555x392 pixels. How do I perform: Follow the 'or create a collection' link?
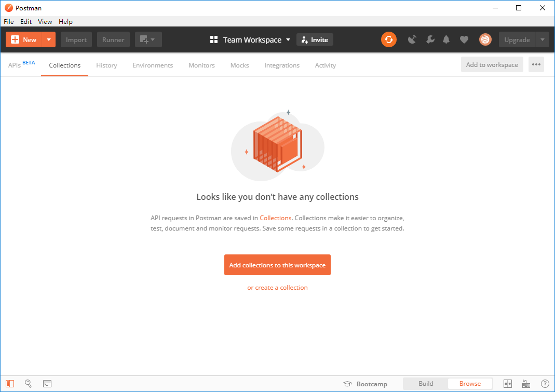tap(277, 288)
